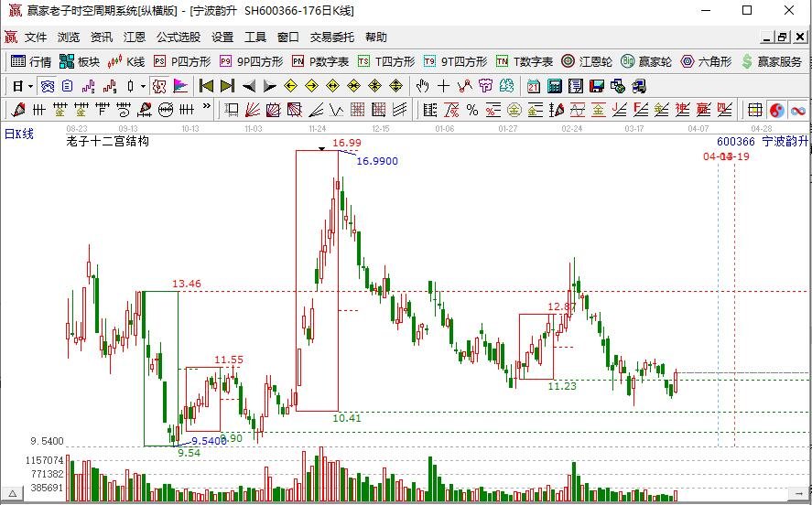Select the 赢 angle lines tool

[703, 110]
